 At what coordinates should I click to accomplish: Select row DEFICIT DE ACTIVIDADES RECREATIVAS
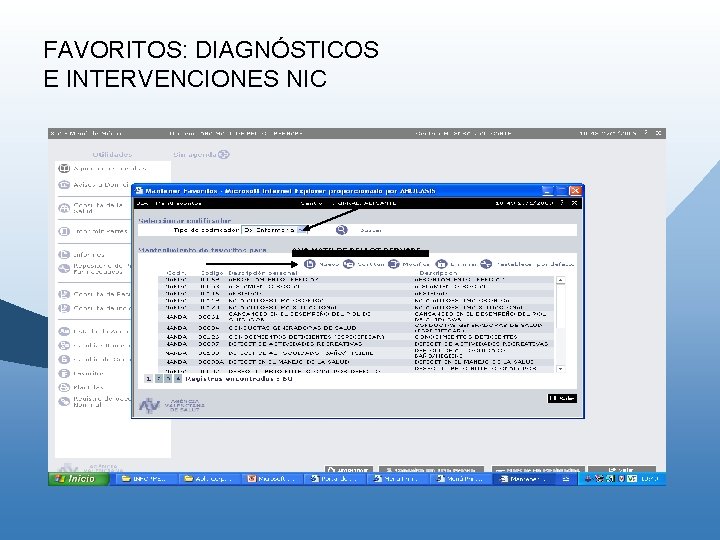coord(356,343)
